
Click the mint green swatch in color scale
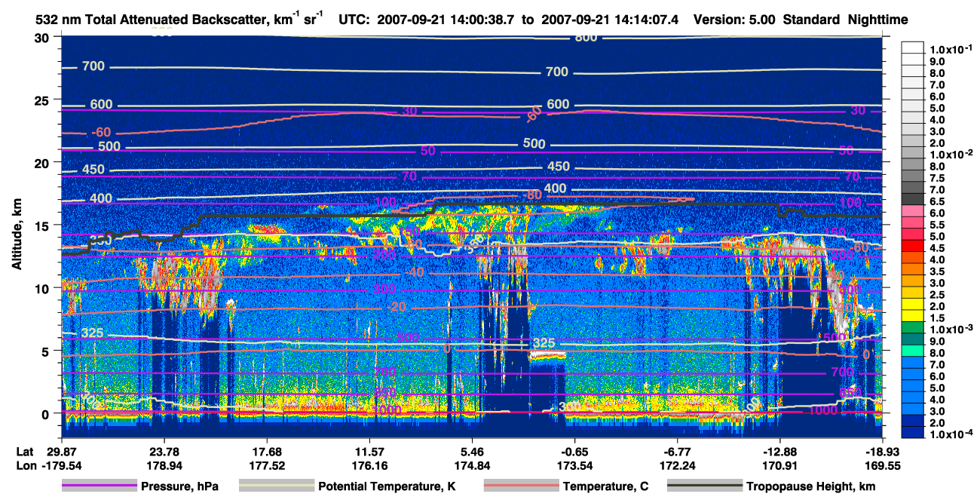914,352
